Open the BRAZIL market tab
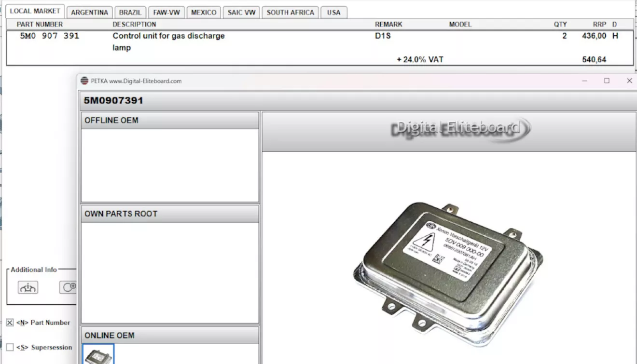Viewport: 637px width, 364px height. click(130, 13)
